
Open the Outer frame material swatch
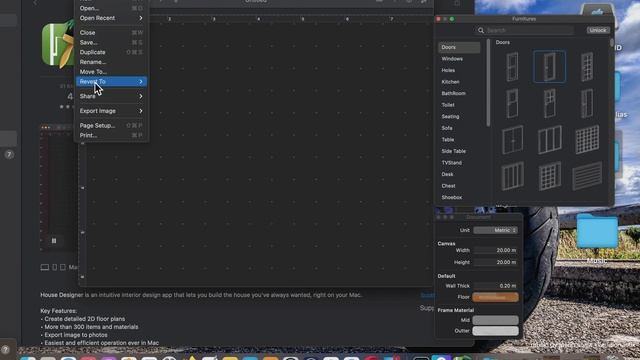(496, 331)
